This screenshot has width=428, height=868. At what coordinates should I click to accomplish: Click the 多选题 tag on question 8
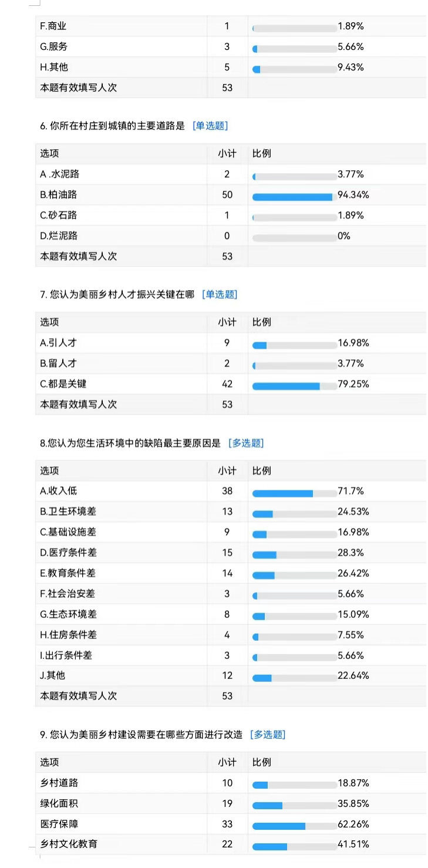[246, 443]
